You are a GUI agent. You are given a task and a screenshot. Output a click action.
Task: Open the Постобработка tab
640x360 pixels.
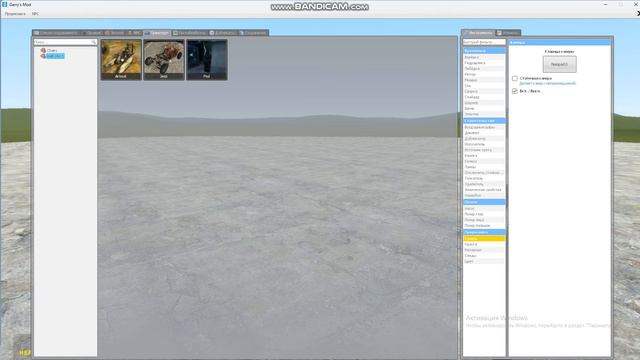pyautogui.click(x=189, y=33)
